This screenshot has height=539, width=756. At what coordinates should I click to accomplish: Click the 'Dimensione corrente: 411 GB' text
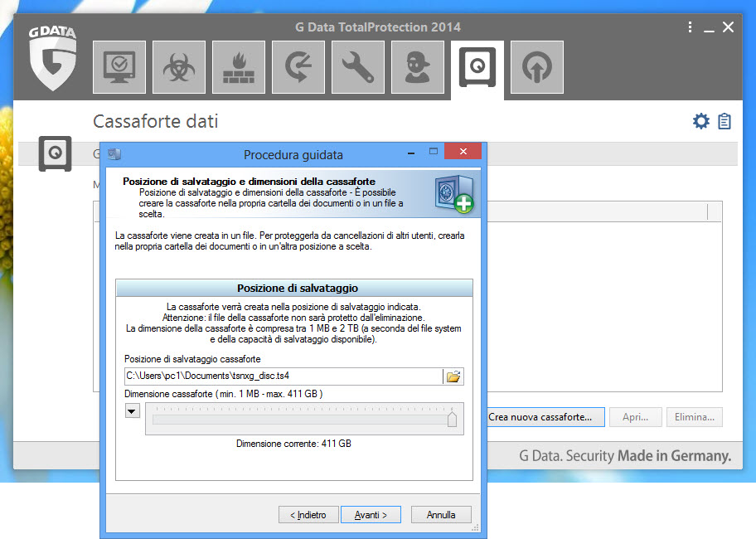pos(293,444)
